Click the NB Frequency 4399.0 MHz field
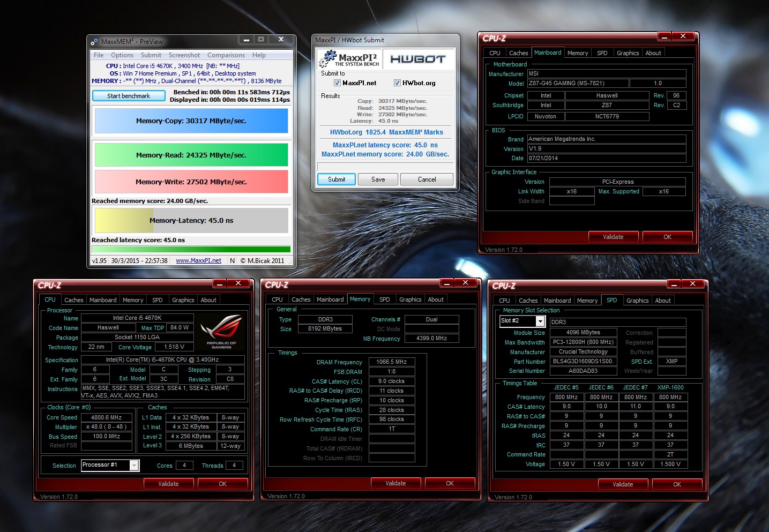Screen dimensions: 769x532 pyautogui.click(x=432, y=339)
